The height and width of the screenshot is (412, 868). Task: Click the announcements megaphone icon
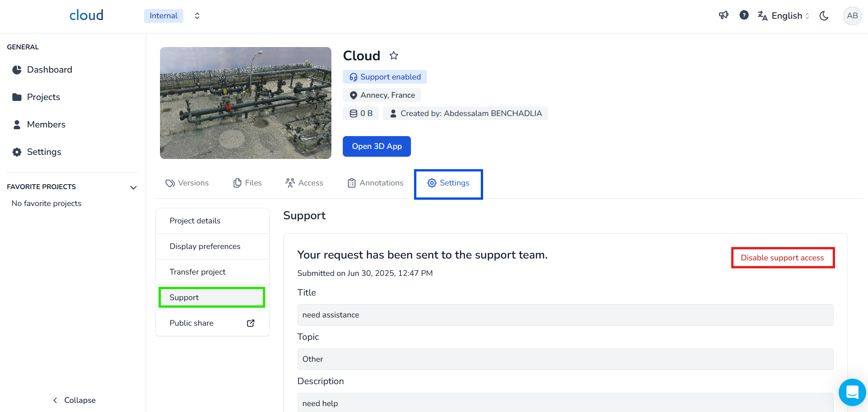724,16
